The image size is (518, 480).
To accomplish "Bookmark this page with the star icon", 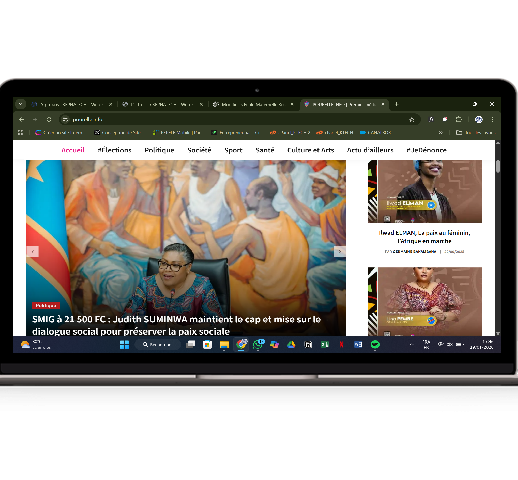I will tap(412, 119).
